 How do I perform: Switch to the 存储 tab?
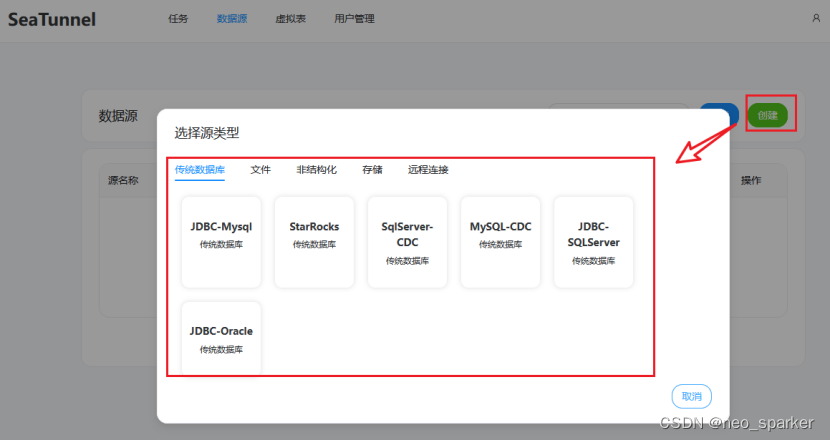click(x=372, y=170)
